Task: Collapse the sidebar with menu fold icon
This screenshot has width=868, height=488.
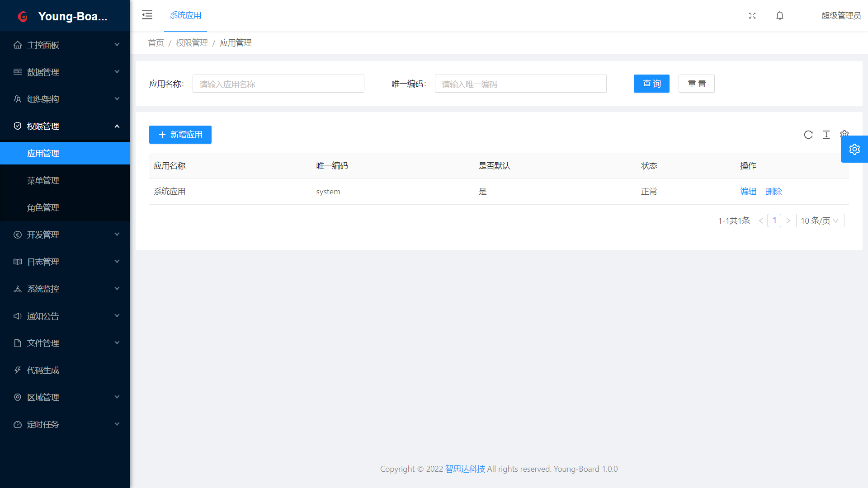Action: [147, 15]
